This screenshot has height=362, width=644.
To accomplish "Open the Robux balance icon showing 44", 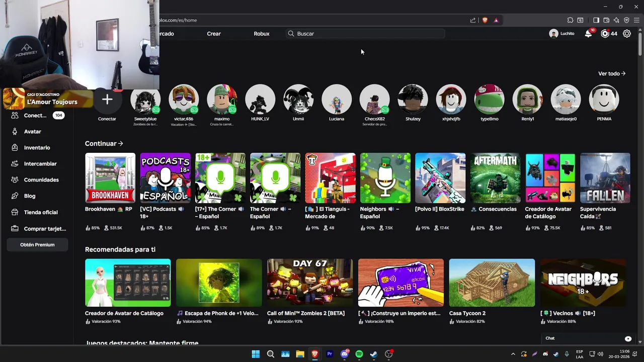I will pyautogui.click(x=605, y=34).
